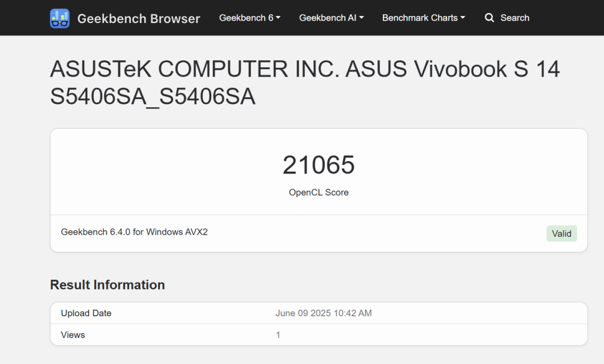Open the Geekbench 6 dropdown menu
604x364 pixels.
[250, 18]
